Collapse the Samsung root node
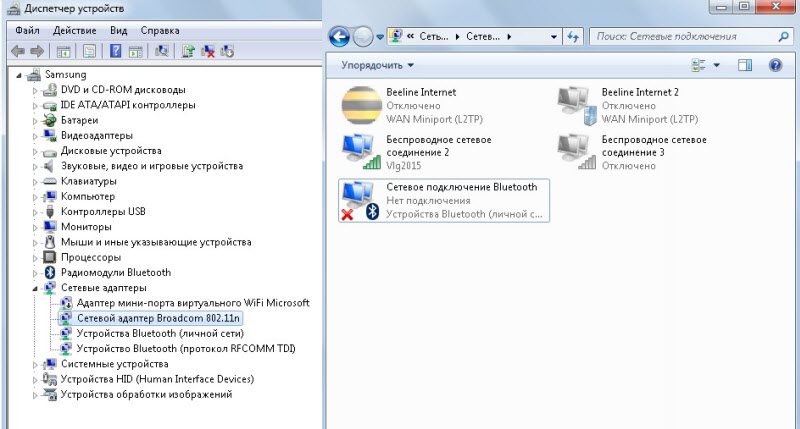This screenshot has width=800, height=429. tap(19, 75)
